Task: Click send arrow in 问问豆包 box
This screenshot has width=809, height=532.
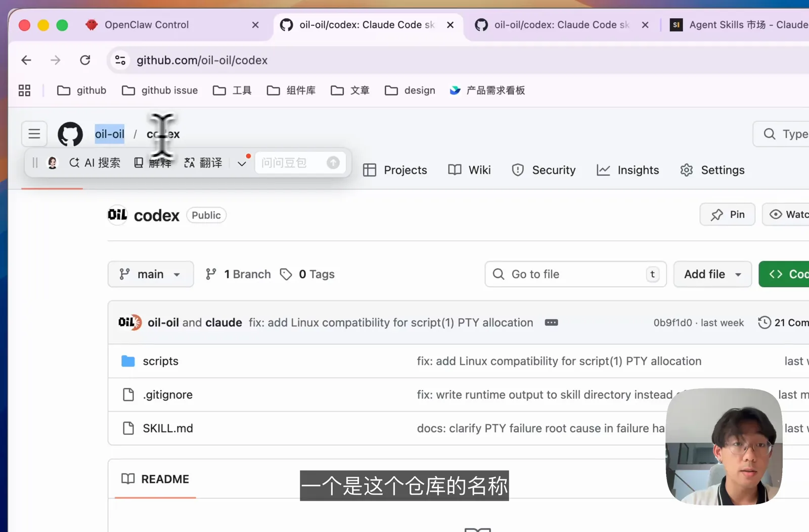Action: [333, 163]
